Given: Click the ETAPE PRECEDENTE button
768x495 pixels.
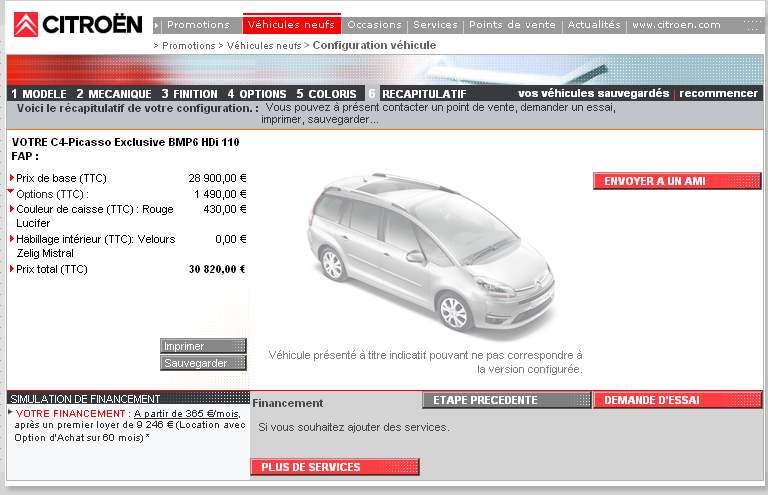Looking at the screenshot, I should (507, 400).
